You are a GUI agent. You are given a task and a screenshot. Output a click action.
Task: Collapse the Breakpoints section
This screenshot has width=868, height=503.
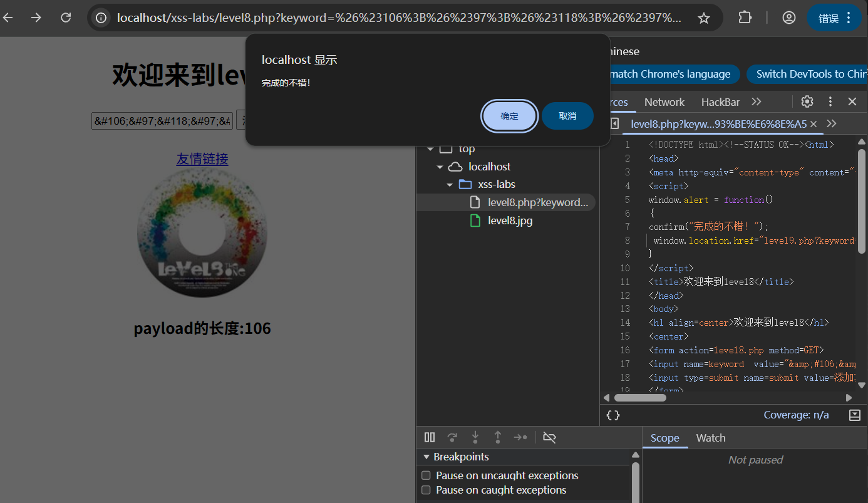[426, 457]
